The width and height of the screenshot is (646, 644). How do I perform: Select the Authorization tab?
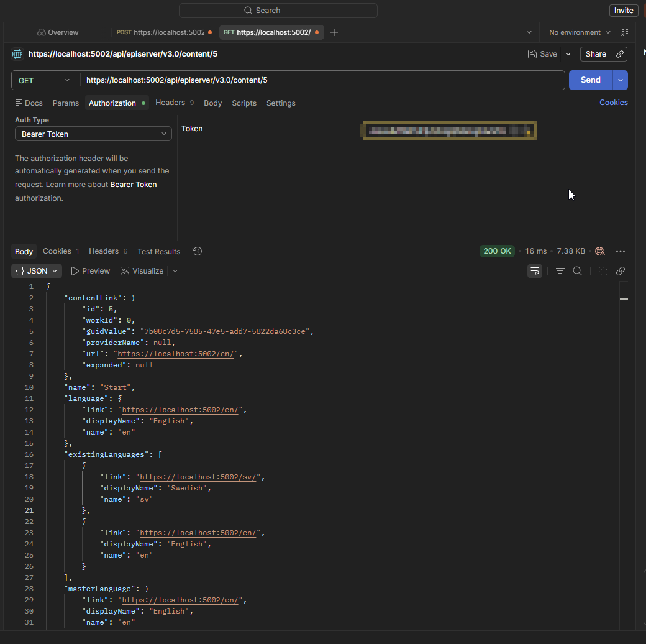[x=117, y=103]
